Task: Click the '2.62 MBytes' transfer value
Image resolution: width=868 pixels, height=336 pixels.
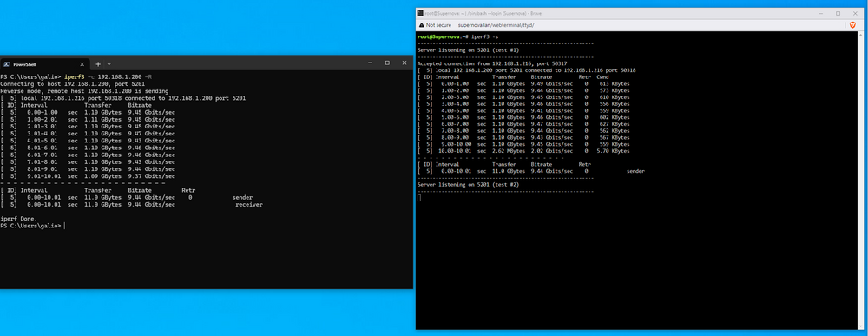Action: point(508,151)
